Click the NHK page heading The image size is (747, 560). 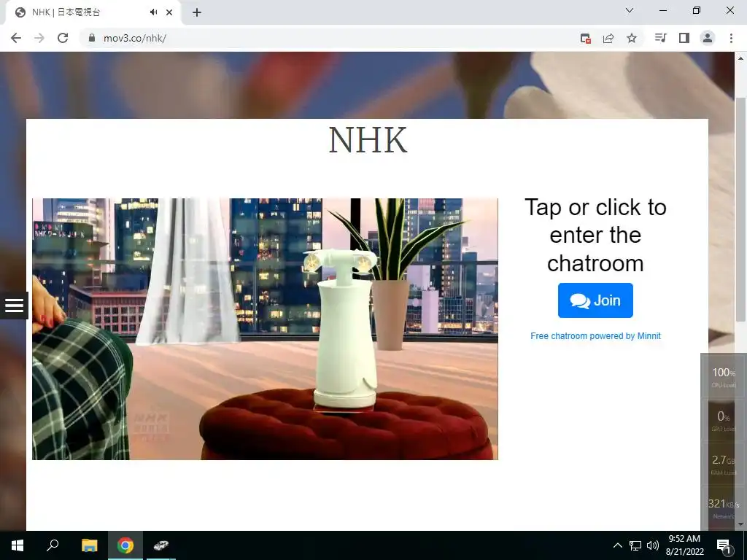click(368, 141)
